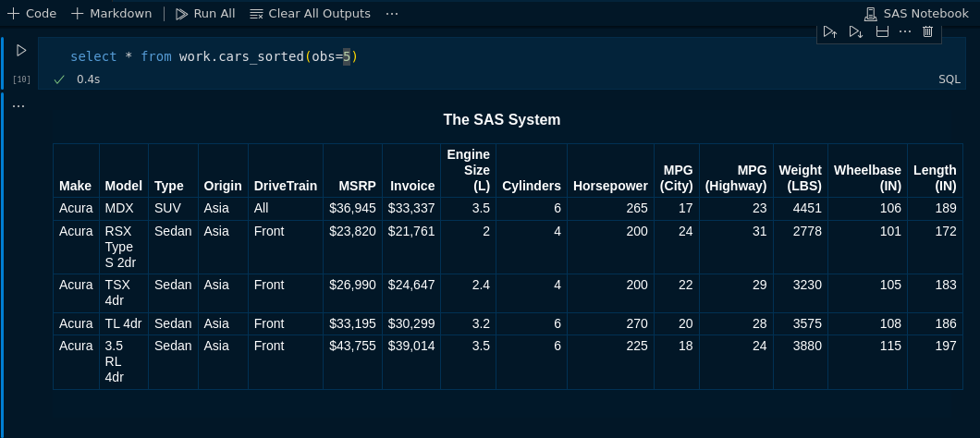Split the cell using the split icon

[x=882, y=32]
